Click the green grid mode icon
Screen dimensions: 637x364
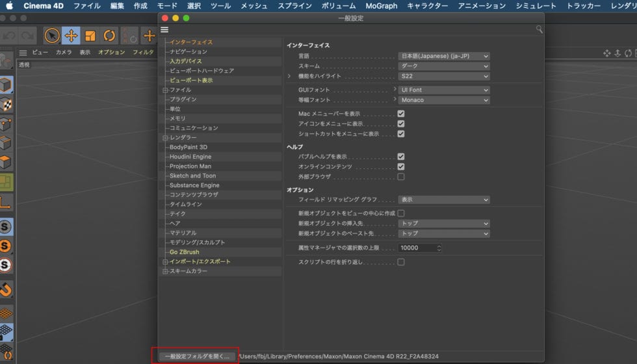[6, 183]
